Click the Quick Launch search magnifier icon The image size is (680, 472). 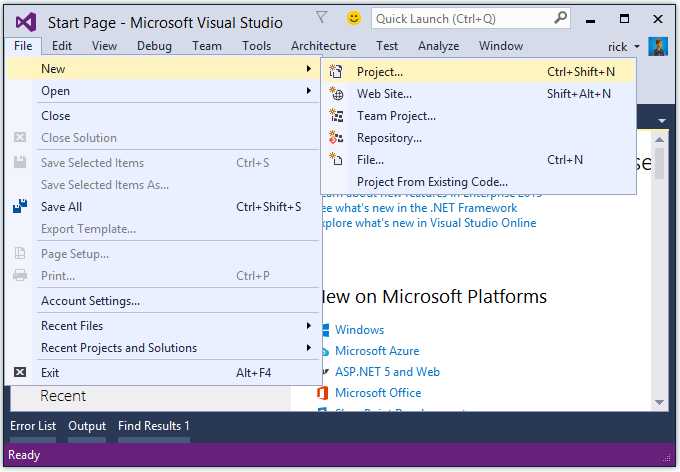pos(560,18)
